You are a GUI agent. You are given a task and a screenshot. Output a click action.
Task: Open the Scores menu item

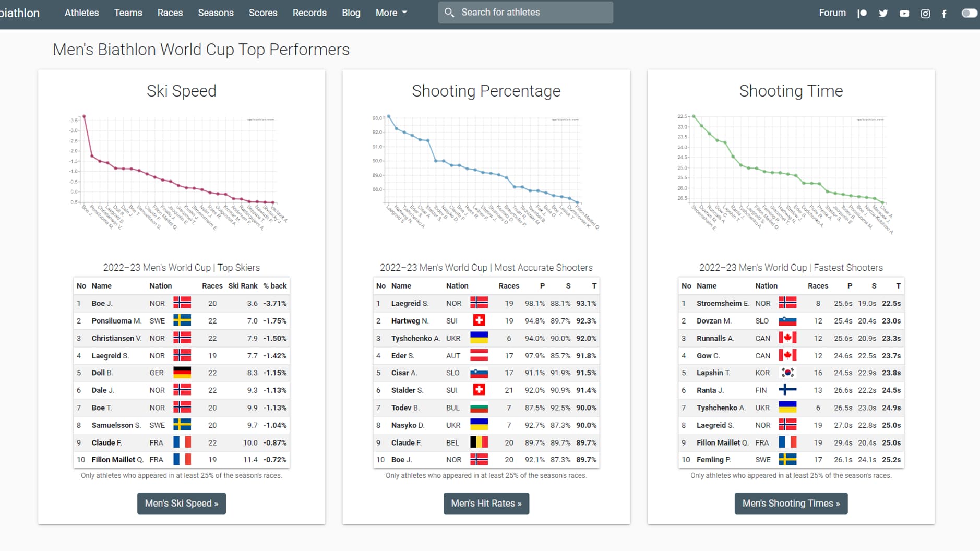[263, 13]
